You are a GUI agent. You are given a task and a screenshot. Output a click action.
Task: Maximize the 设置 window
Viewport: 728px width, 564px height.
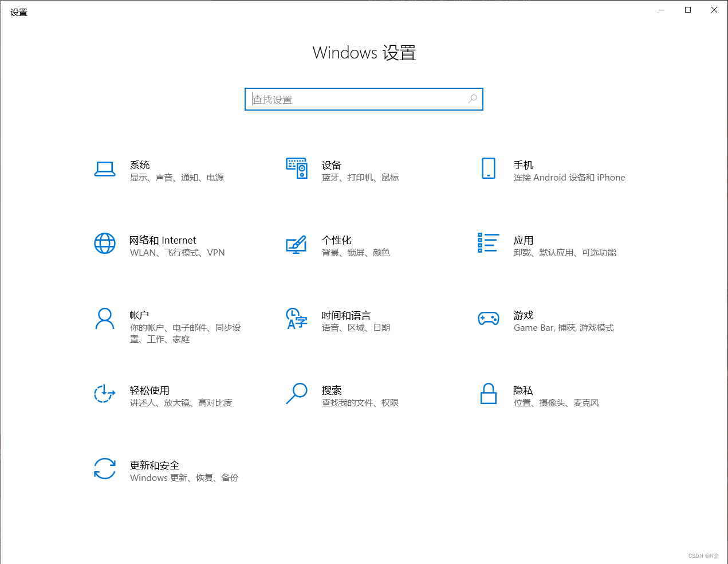pyautogui.click(x=688, y=10)
